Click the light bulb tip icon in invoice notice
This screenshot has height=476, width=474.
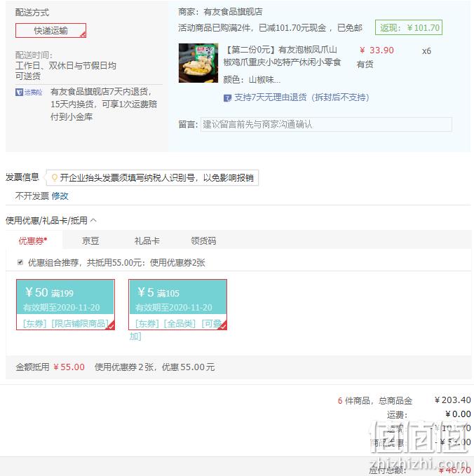pos(55,177)
